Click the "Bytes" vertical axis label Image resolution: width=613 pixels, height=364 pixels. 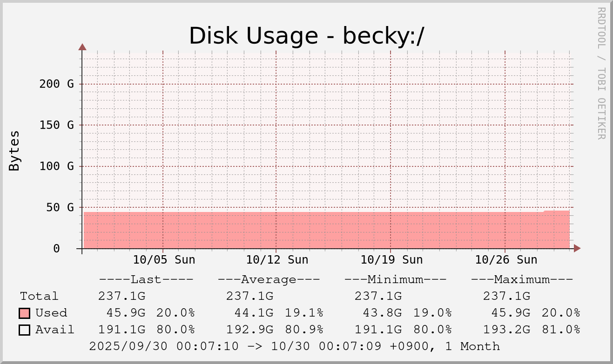14,151
